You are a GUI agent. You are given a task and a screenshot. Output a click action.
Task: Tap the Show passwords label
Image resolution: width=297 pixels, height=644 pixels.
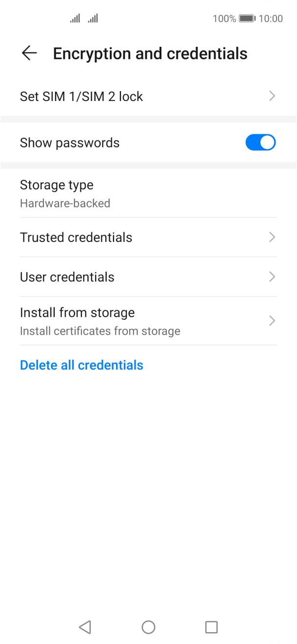(70, 143)
